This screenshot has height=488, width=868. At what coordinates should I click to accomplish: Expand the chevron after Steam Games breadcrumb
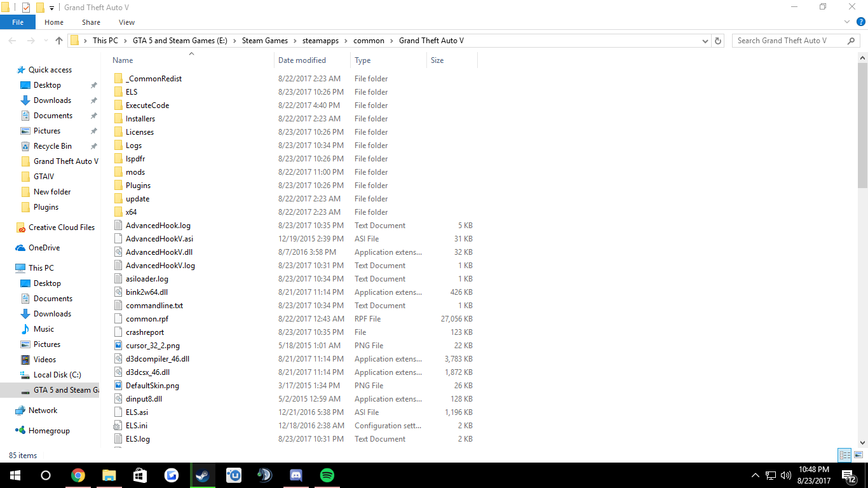click(294, 41)
